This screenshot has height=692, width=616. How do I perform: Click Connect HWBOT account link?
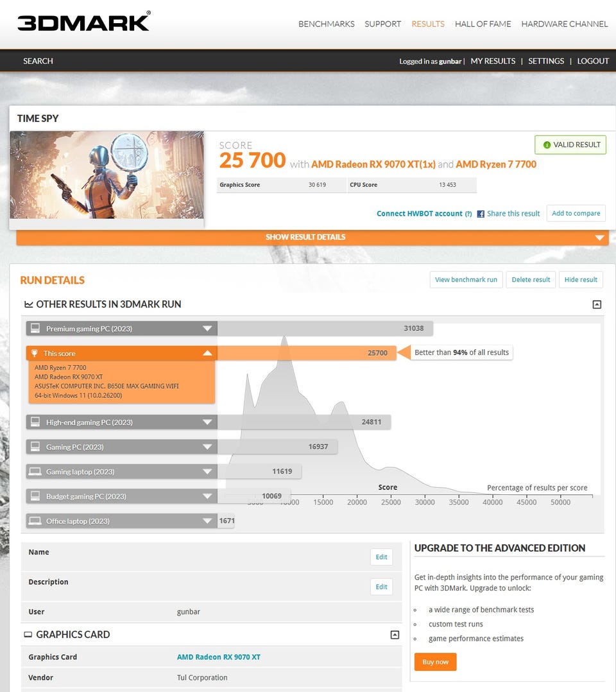[419, 214]
